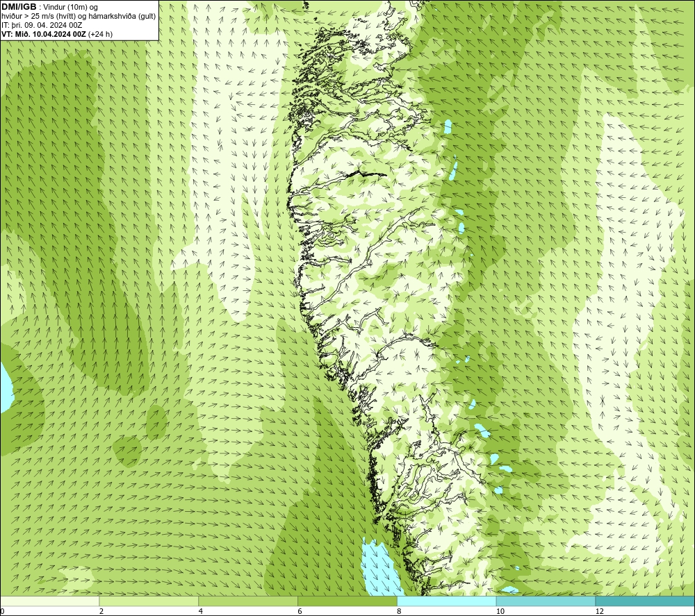The width and height of the screenshot is (695, 616).
Task: Click the scale label '4'
Action: tap(201, 611)
